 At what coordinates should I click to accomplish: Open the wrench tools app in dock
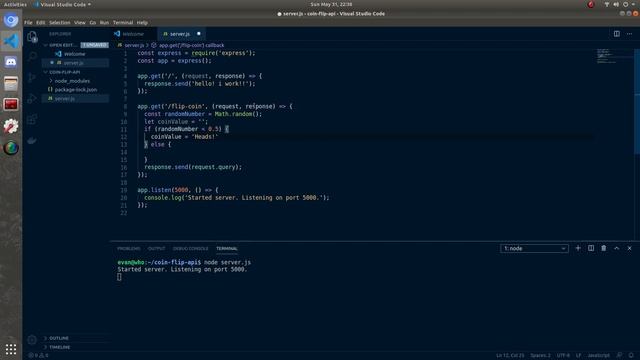coord(11,126)
